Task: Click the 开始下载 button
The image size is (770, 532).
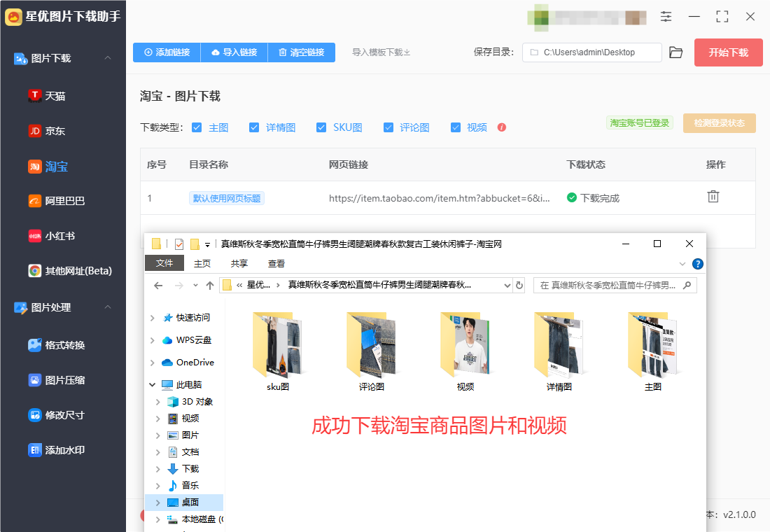Action: click(728, 52)
